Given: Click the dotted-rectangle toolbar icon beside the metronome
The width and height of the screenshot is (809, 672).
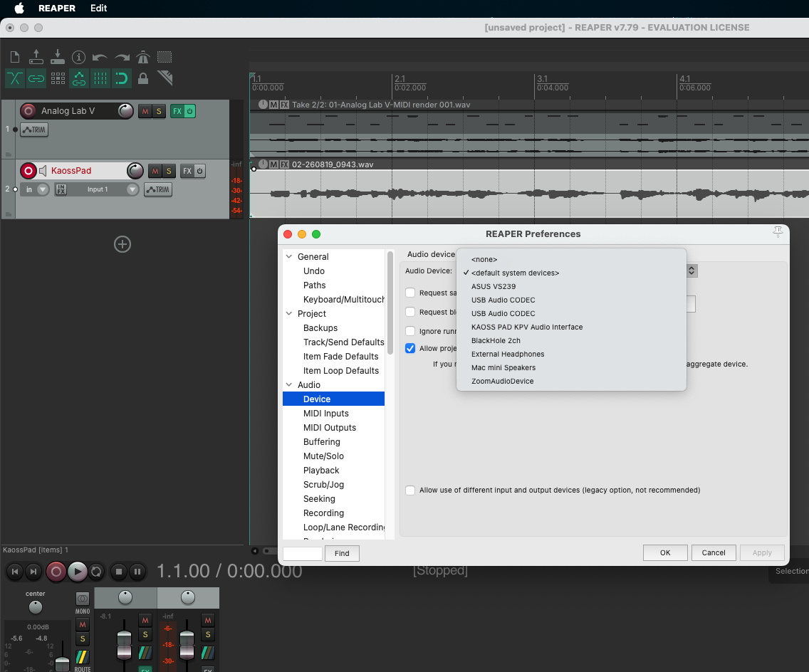Looking at the screenshot, I should tap(165, 57).
